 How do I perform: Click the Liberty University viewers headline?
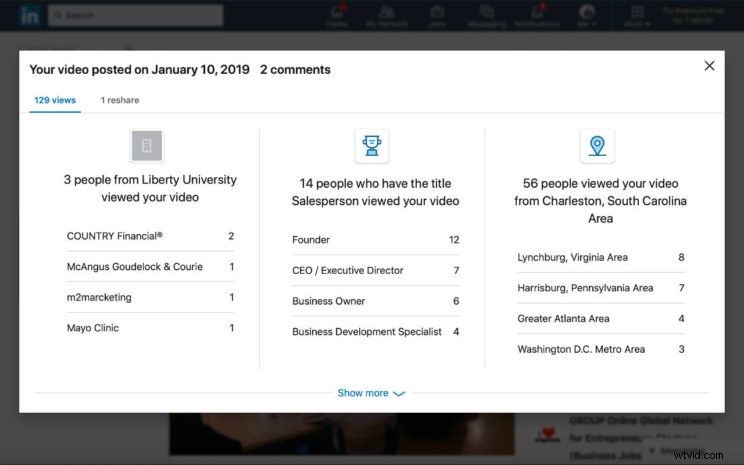click(x=150, y=188)
